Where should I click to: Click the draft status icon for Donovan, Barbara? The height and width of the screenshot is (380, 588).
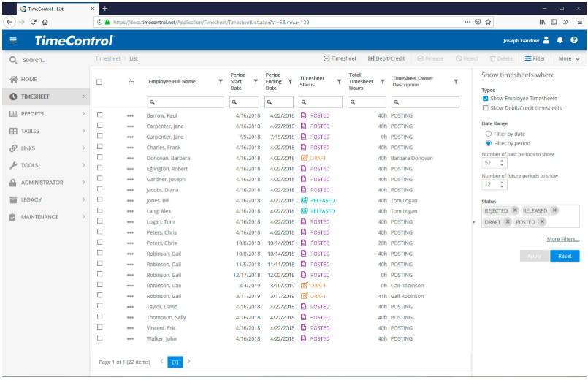[304, 158]
